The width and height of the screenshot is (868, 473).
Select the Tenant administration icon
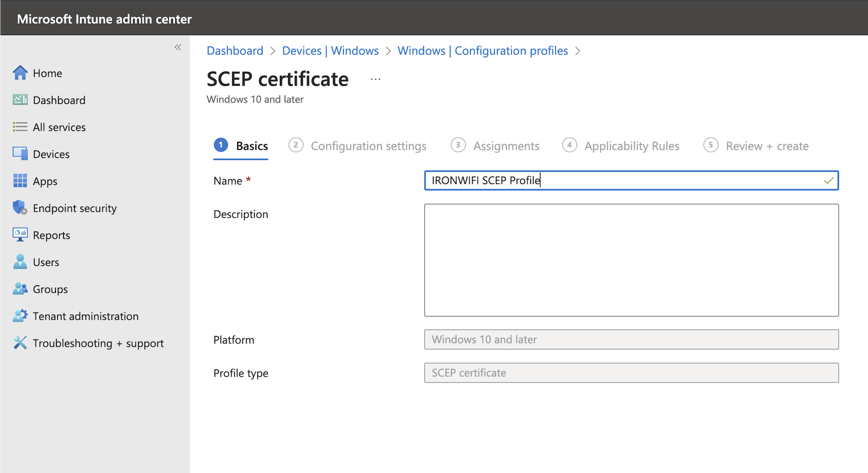[20, 316]
